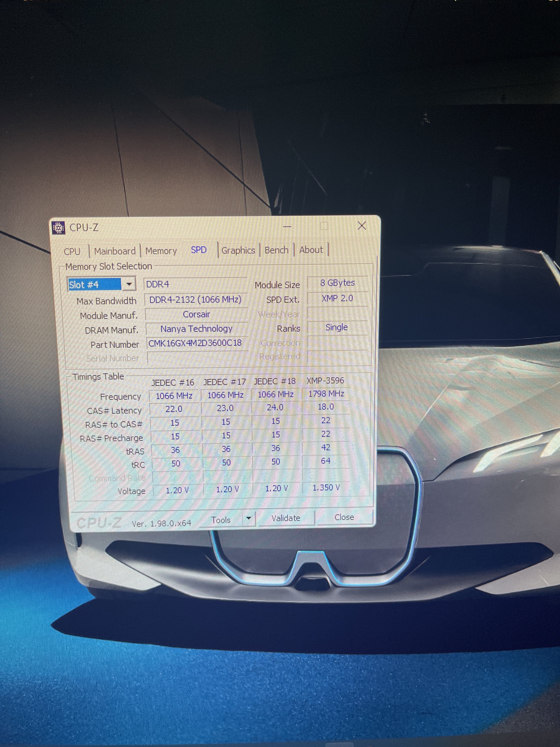The height and width of the screenshot is (747, 560).
Task: Select the SPD tab
Action: pos(199,250)
